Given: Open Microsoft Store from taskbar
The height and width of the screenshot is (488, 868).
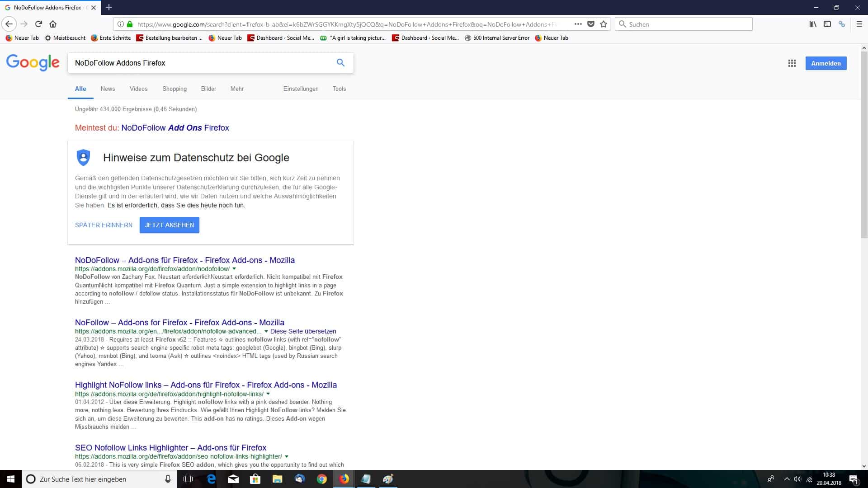Looking at the screenshot, I should click(x=255, y=479).
